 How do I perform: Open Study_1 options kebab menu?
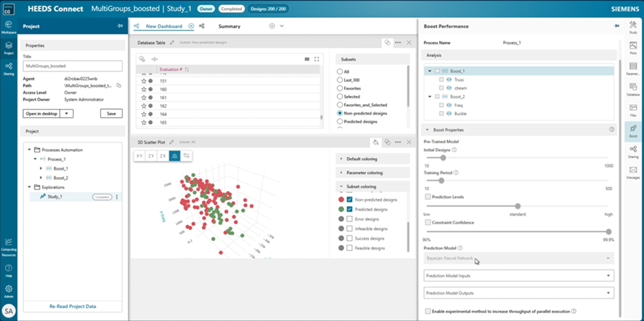pyautogui.click(x=116, y=197)
